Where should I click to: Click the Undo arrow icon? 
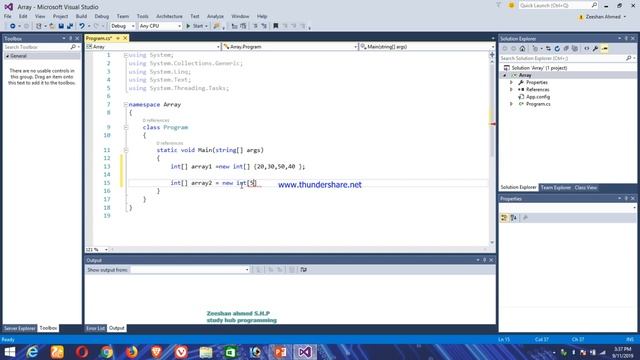[x=82, y=26]
